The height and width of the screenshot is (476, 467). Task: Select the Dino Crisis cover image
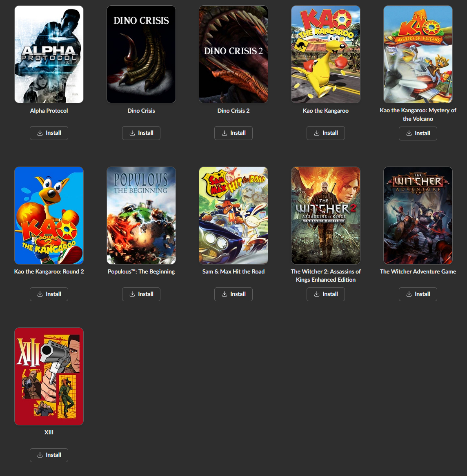point(141,54)
